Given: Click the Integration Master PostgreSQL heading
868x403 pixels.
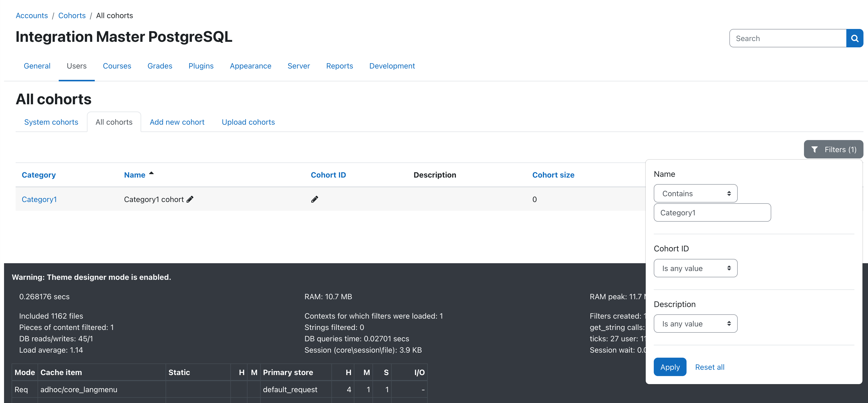Looking at the screenshot, I should point(124,37).
